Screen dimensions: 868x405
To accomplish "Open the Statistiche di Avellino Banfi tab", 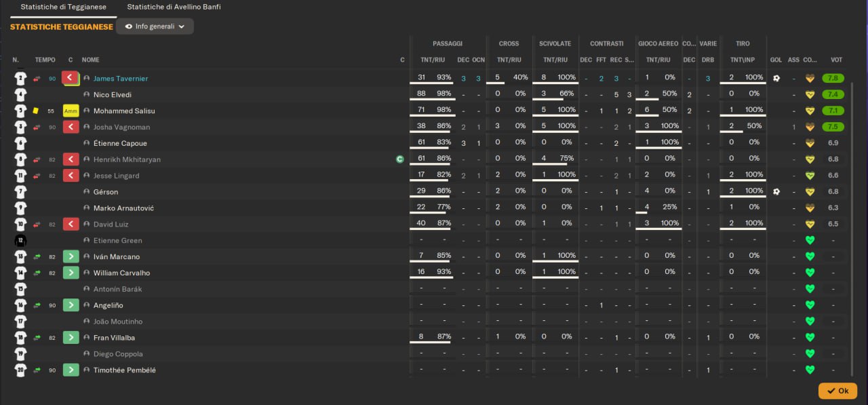I will 174,7.
